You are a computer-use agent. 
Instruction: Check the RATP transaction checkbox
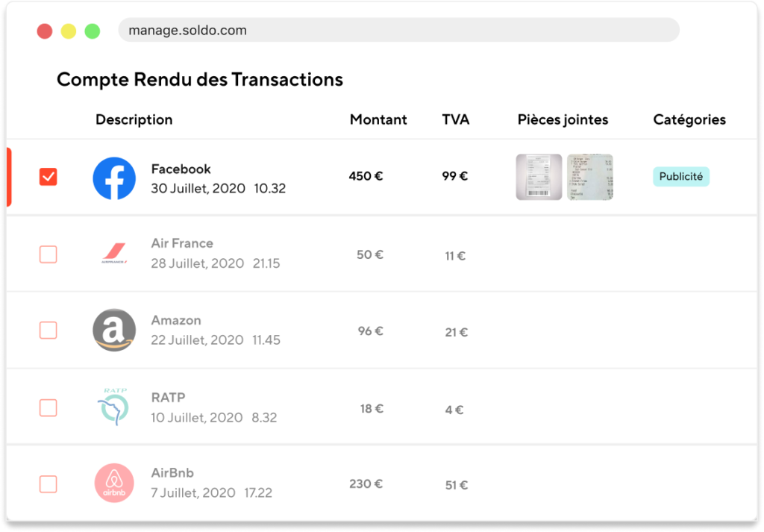pyautogui.click(x=48, y=408)
